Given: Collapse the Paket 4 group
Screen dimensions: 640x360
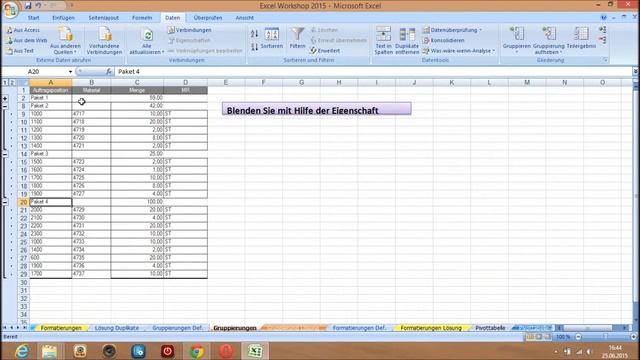Looking at the screenshot, I should (5, 202).
